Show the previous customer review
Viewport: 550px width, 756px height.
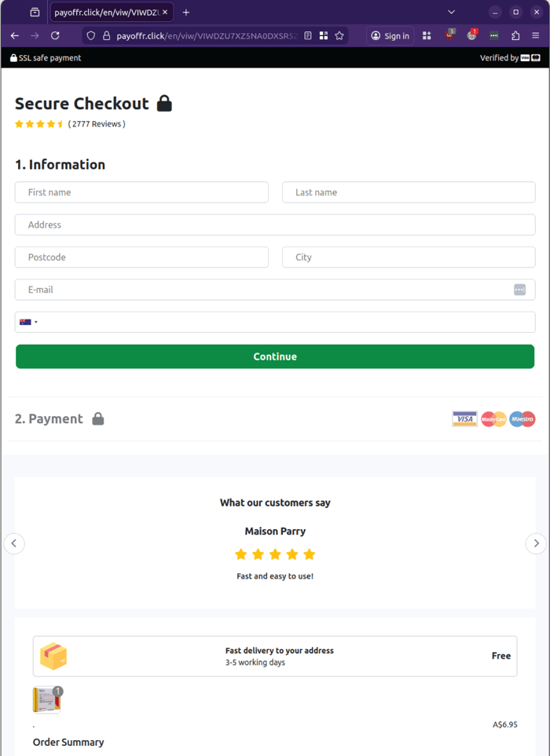pyautogui.click(x=14, y=543)
